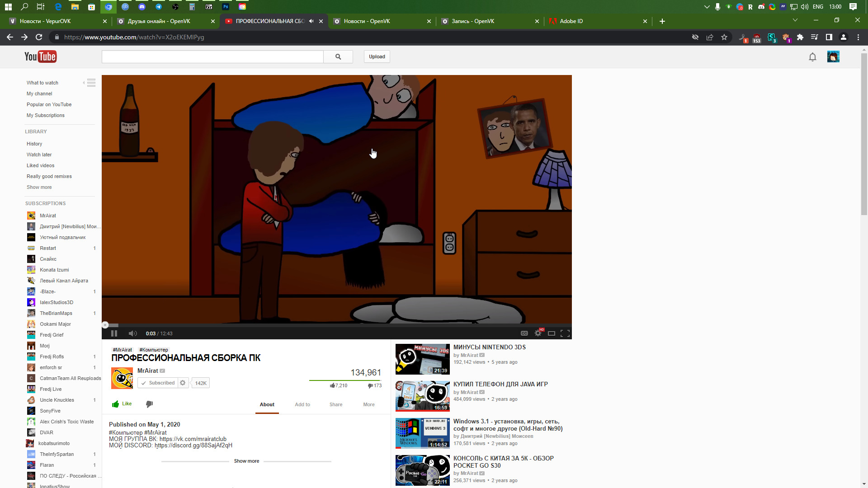This screenshot has width=868, height=488.
Task: Click the YouTube notifications bell
Action: (x=812, y=57)
